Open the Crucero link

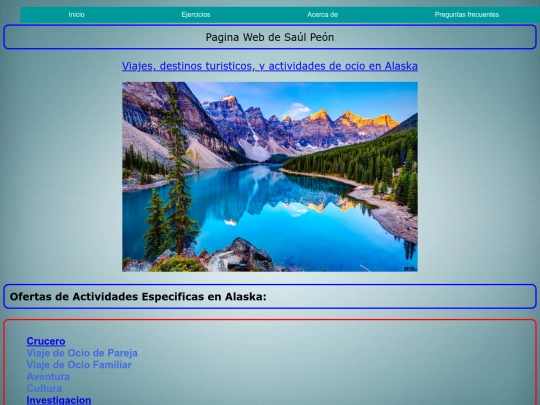click(46, 341)
